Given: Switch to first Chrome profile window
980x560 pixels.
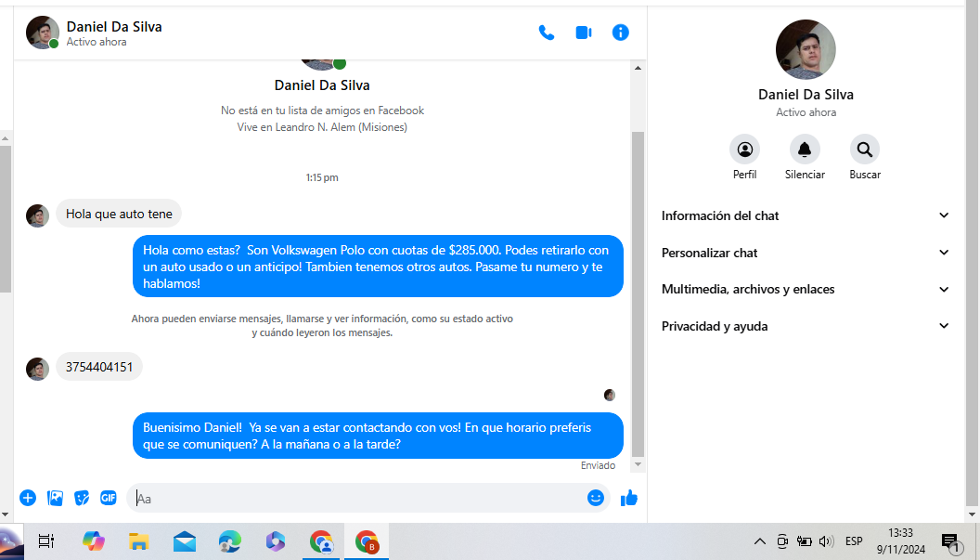Looking at the screenshot, I should pos(321,541).
